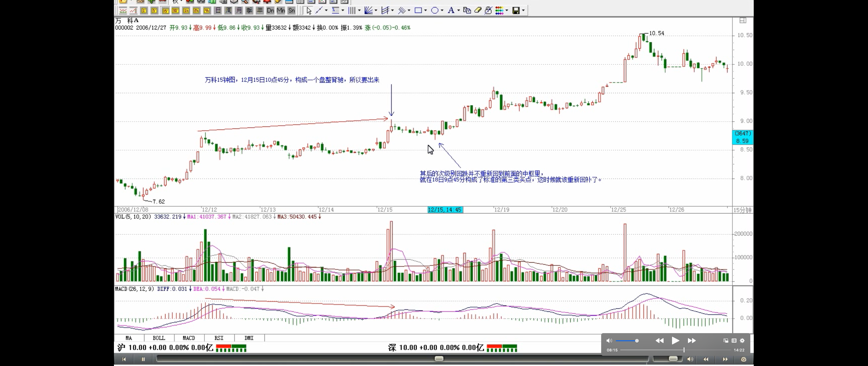Select the 1-minute chart period button
This screenshot has width=868, height=366.
(144, 11)
